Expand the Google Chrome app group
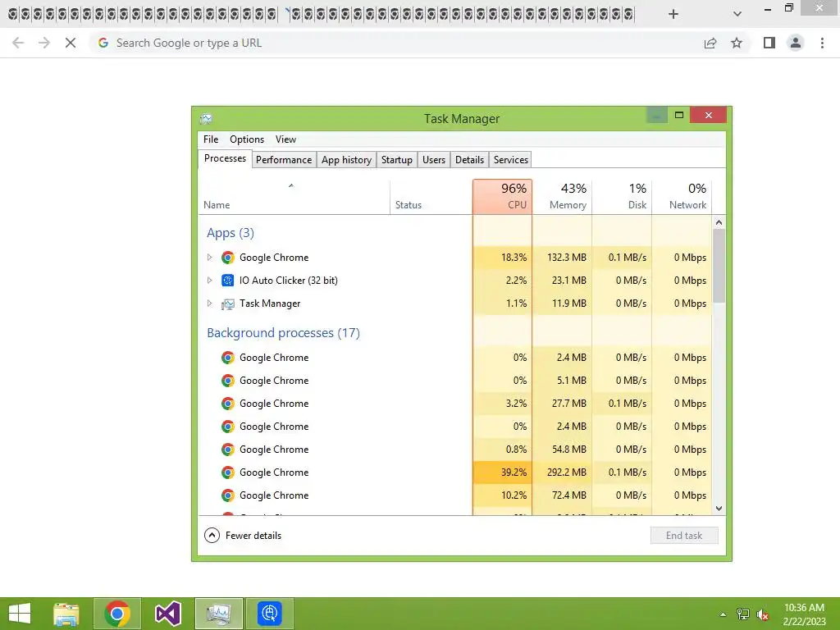The width and height of the screenshot is (840, 630). click(209, 257)
